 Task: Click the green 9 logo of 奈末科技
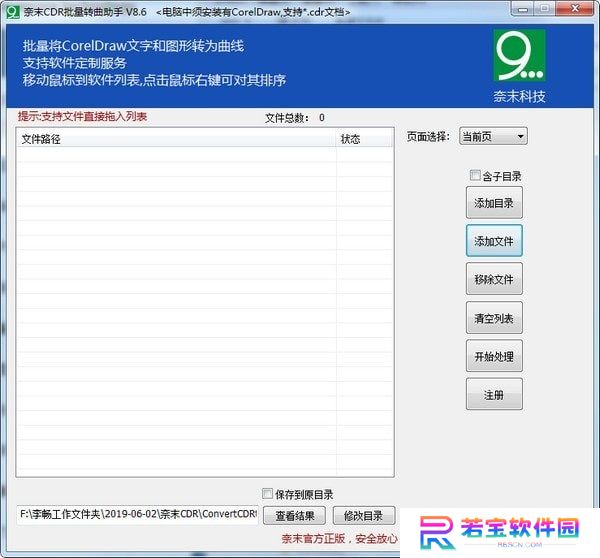point(519,55)
